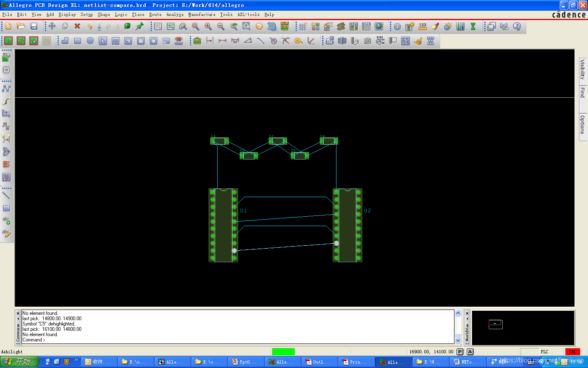Open the Route menu
588x368 pixels.
(155, 14)
